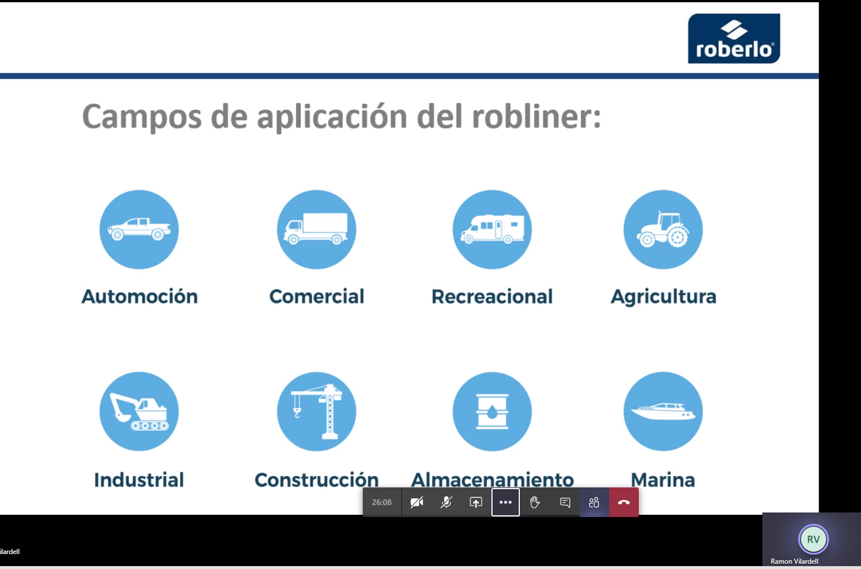Open the share content tray
Image resolution: width=861 pixels, height=569 pixels.
coord(476,502)
